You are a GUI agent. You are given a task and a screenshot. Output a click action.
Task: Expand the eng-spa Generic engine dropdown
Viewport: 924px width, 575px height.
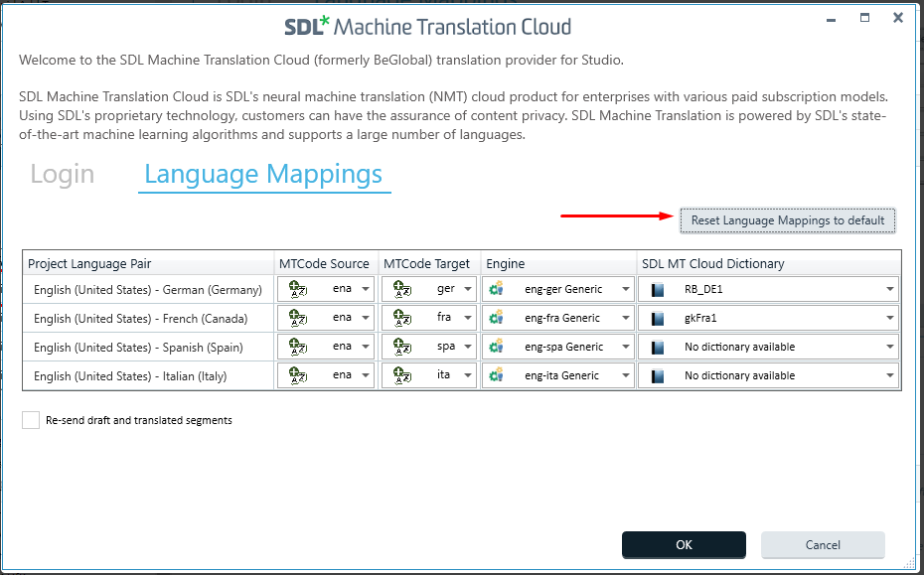625,347
